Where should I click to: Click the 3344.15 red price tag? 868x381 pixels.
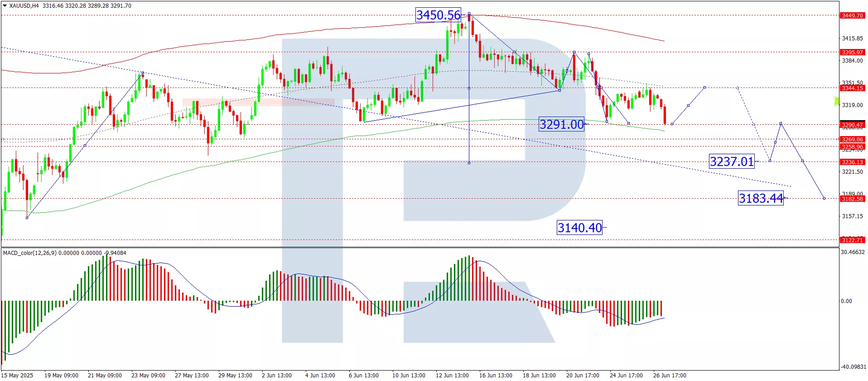point(852,88)
